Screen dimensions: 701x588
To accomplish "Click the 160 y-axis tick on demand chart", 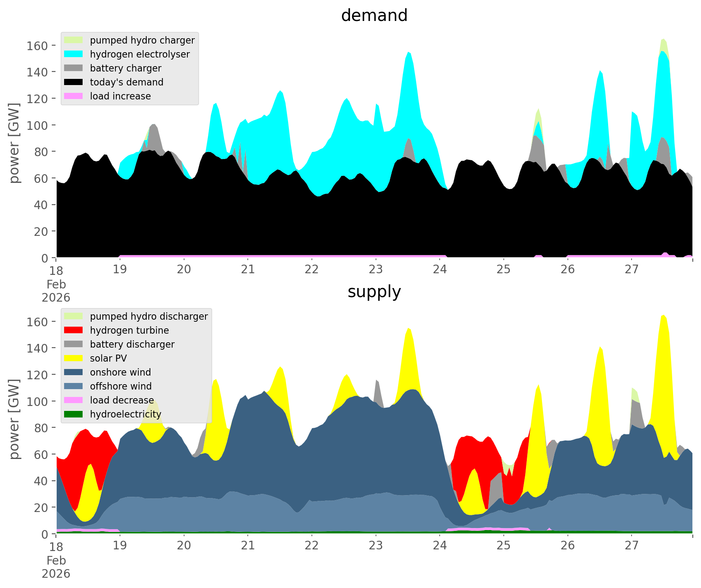I will [37, 46].
